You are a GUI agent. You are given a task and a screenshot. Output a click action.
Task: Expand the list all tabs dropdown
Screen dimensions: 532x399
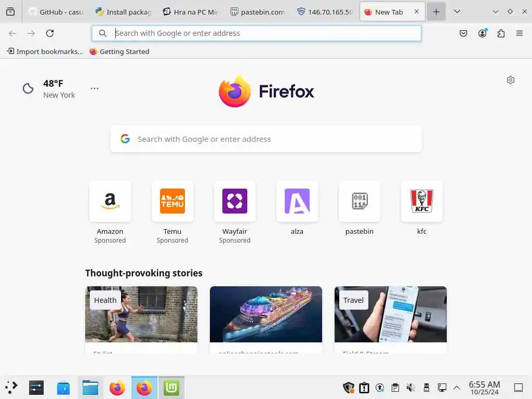pos(457,11)
